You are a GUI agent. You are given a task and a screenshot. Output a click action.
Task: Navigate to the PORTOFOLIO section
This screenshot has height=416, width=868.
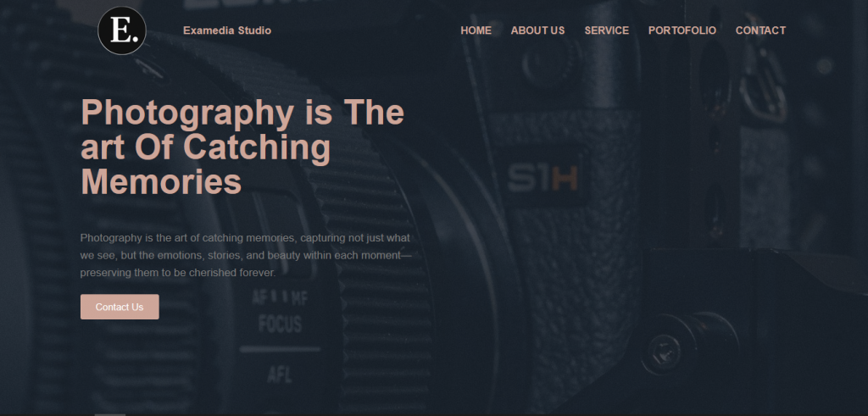[682, 31]
